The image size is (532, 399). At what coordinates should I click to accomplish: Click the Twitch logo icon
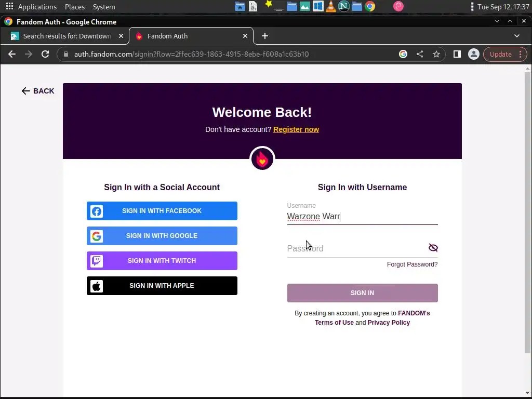pos(97,261)
